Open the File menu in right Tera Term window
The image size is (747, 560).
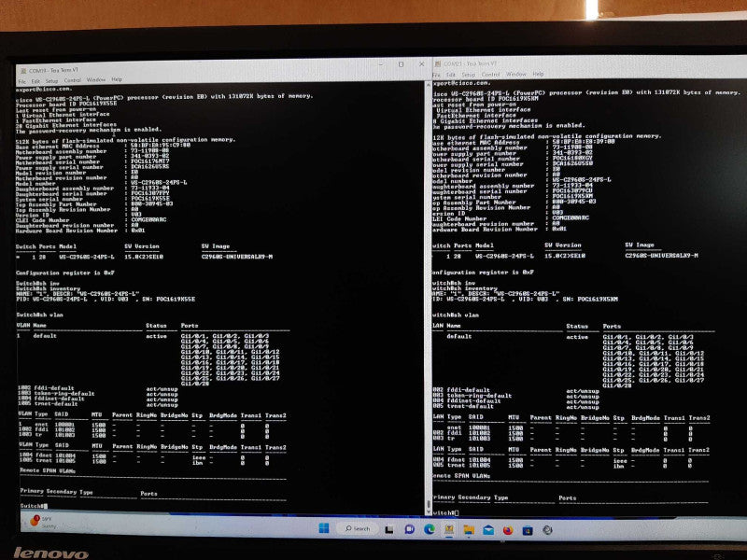tap(436, 76)
